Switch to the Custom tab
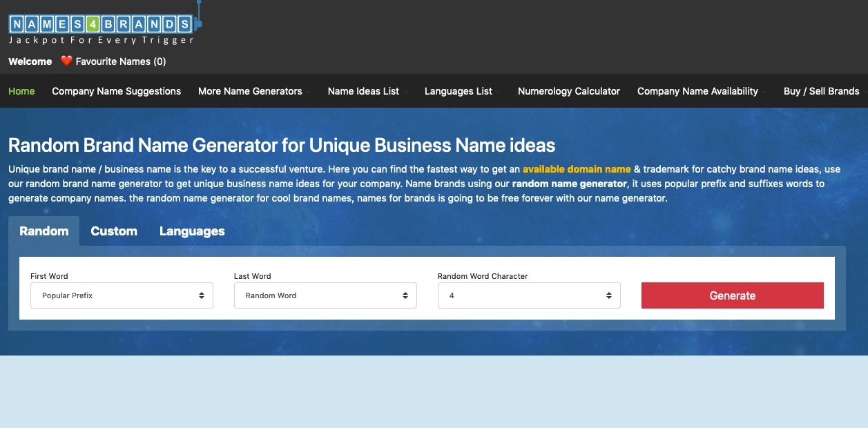The height and width of the screenshot is (428, 868). click(x=113, y=231)
